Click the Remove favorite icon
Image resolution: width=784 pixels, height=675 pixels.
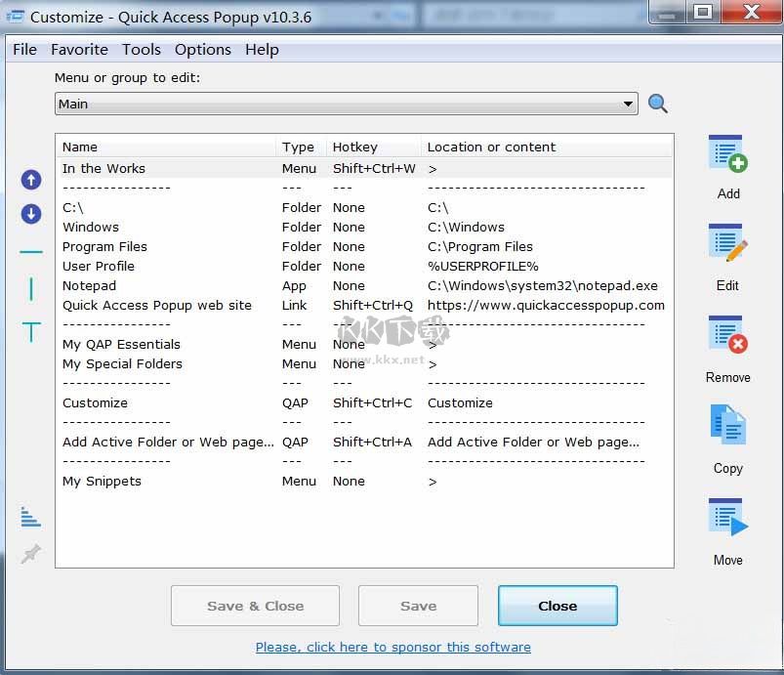pos(727,336)
